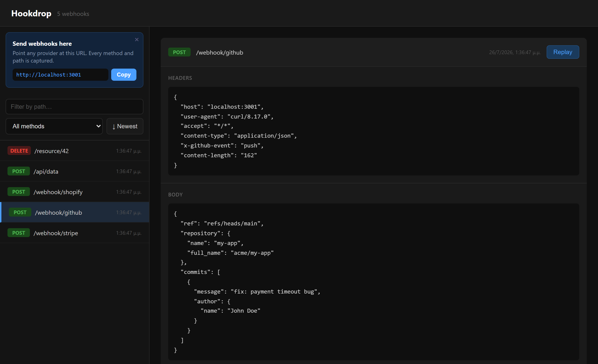This screenshot has height=364, width=598.
Task: Click the "commits": [ body line
Action: click(200, 272)
